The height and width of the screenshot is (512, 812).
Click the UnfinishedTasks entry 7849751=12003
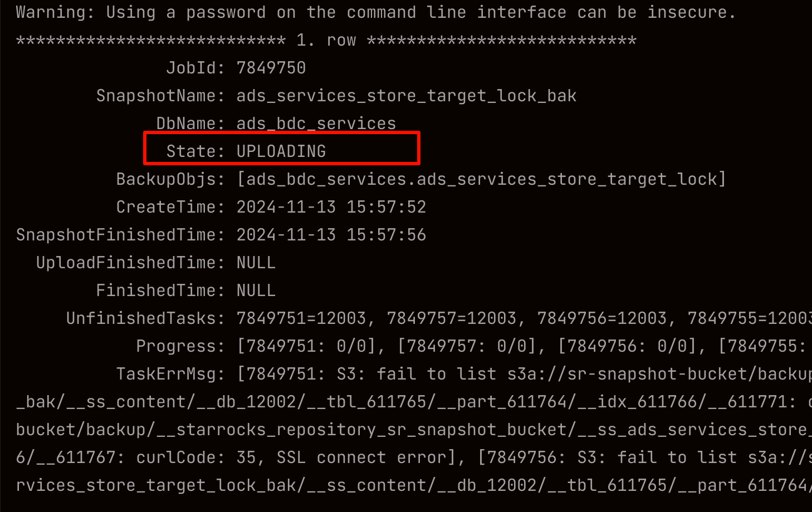[301, 318]
